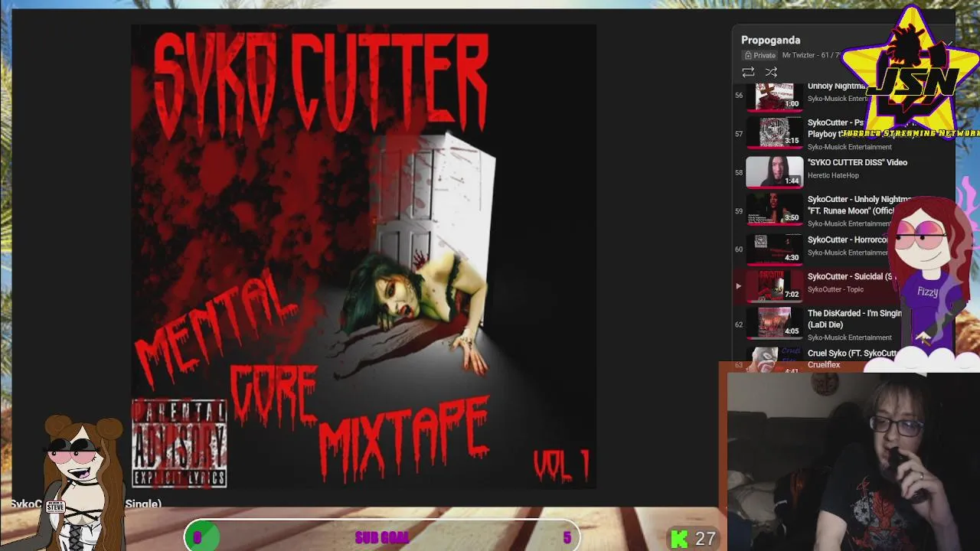Viewport: 980px width, 551px height.
Task: Open "SYKO CUTTER DISS" Video title
Action: pyautogui.click(x=857, y=162)
